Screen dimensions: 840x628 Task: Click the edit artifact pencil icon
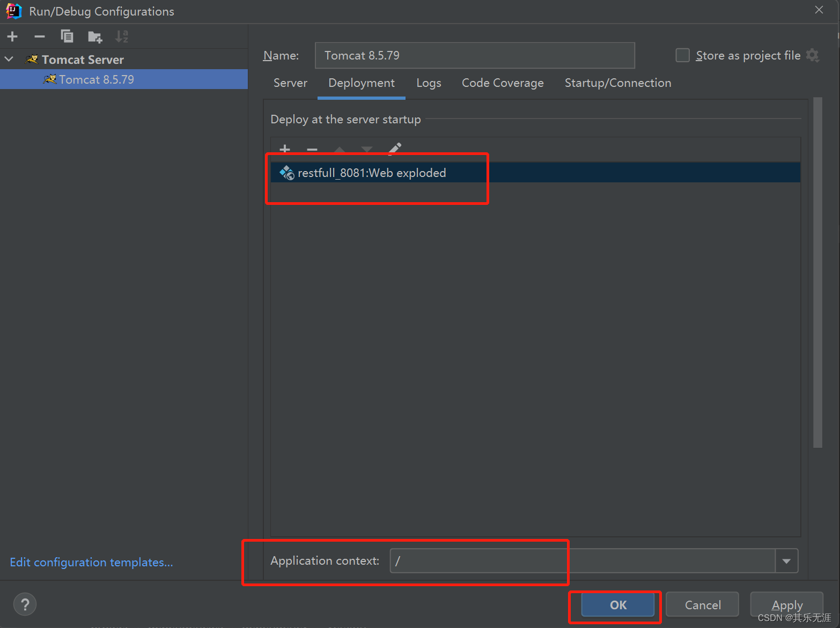[x=394, y=149]
